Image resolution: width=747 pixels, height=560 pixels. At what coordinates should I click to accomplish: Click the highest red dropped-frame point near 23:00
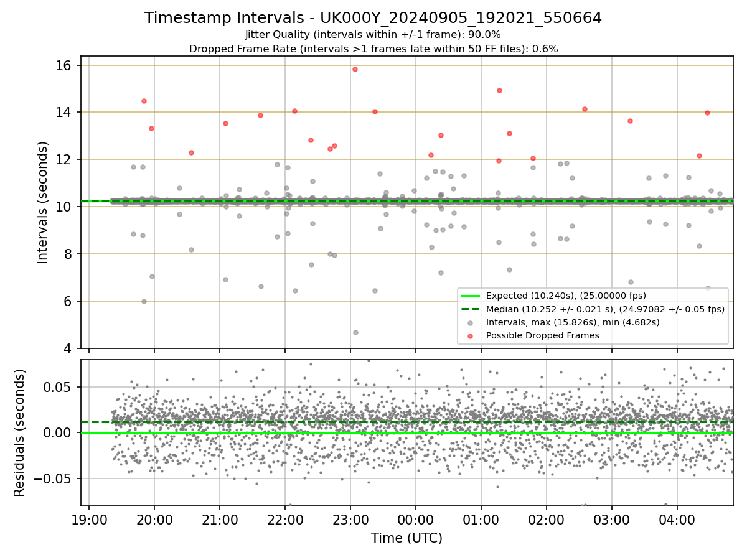click(355, 69)
